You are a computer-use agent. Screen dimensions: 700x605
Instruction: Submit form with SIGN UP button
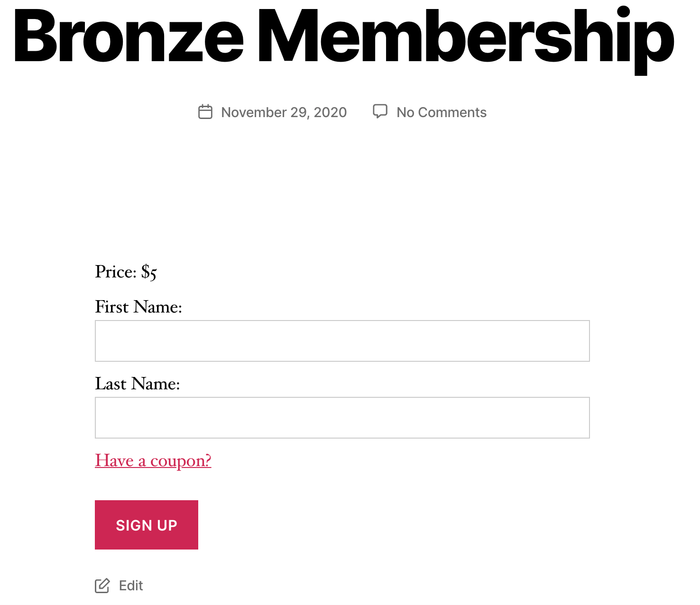click(147, 525)
